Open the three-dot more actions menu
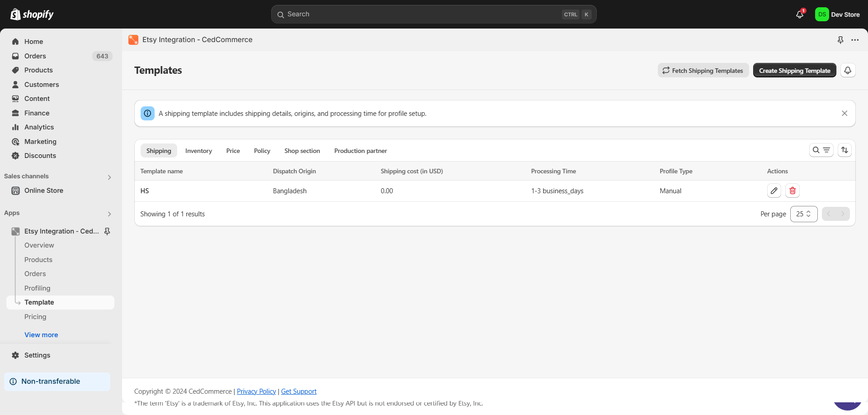 click(x=855, y=40)
